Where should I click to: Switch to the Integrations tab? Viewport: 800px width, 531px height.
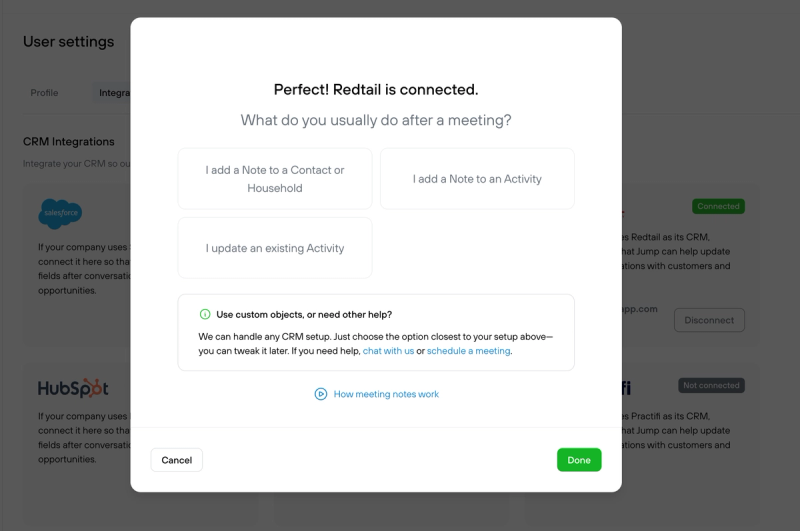pyautogui.click(x=113, y=93)
